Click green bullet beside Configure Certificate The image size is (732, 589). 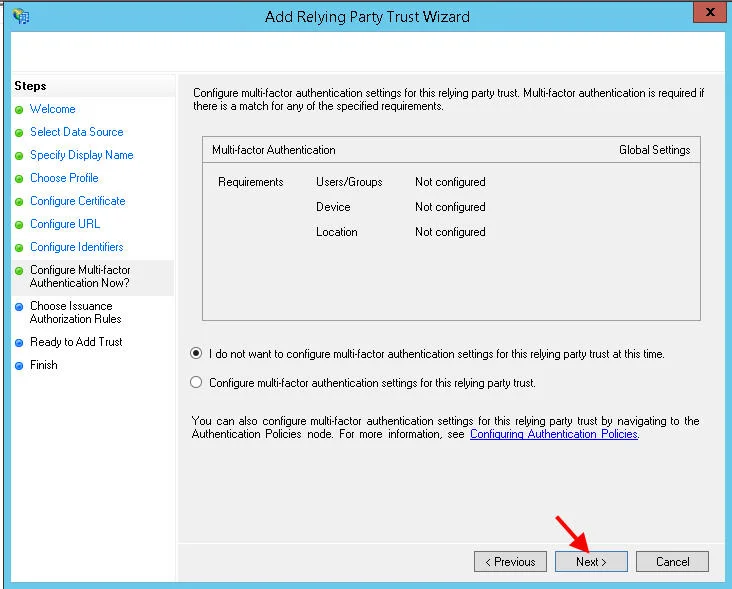click(19, 202)
